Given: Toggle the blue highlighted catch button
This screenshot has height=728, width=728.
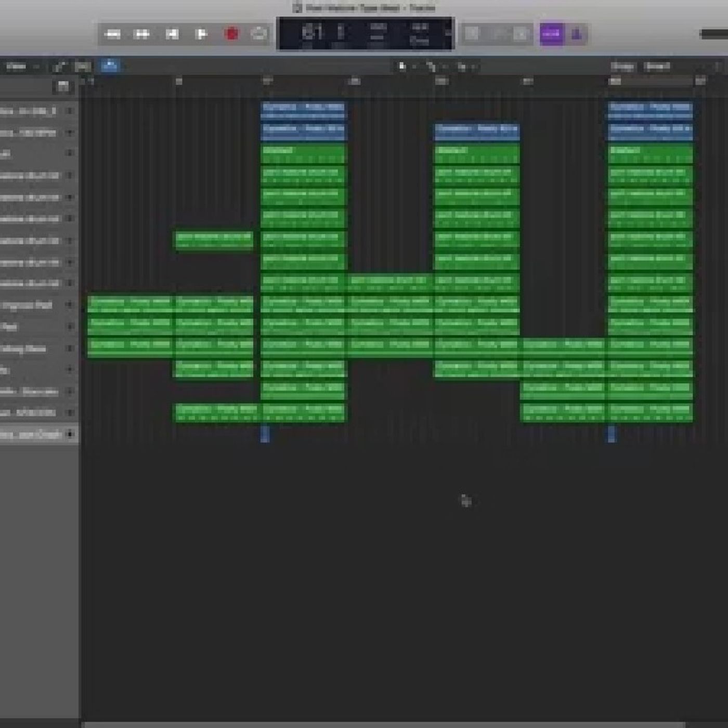Looking at the screenshot, I should tap(110, 66).
